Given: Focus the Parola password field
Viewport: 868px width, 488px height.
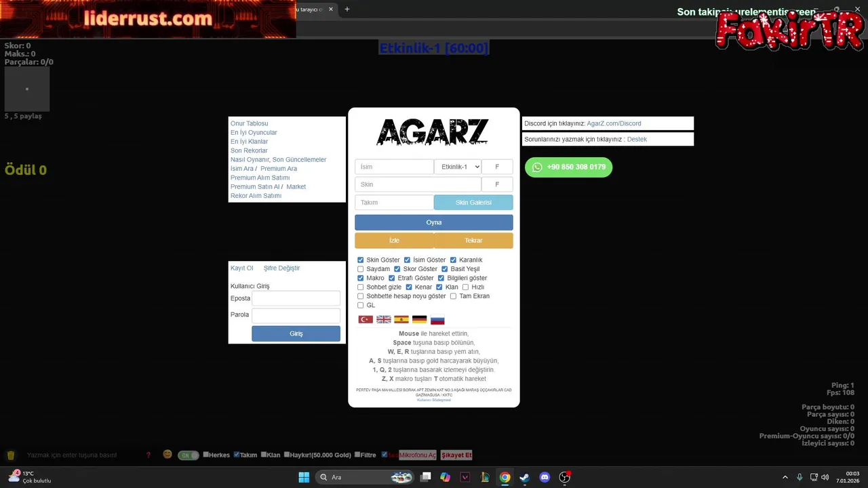Looking at the screenshot, I should point(296,316).
